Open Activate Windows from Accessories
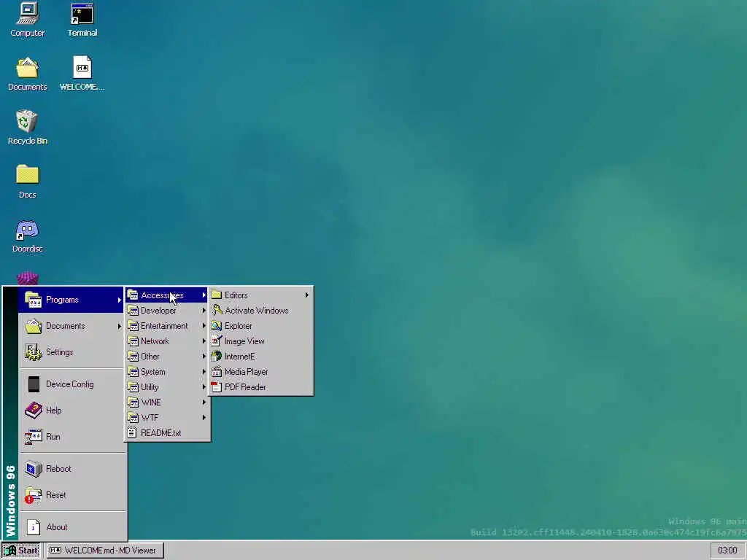 (x=260, y=311)
